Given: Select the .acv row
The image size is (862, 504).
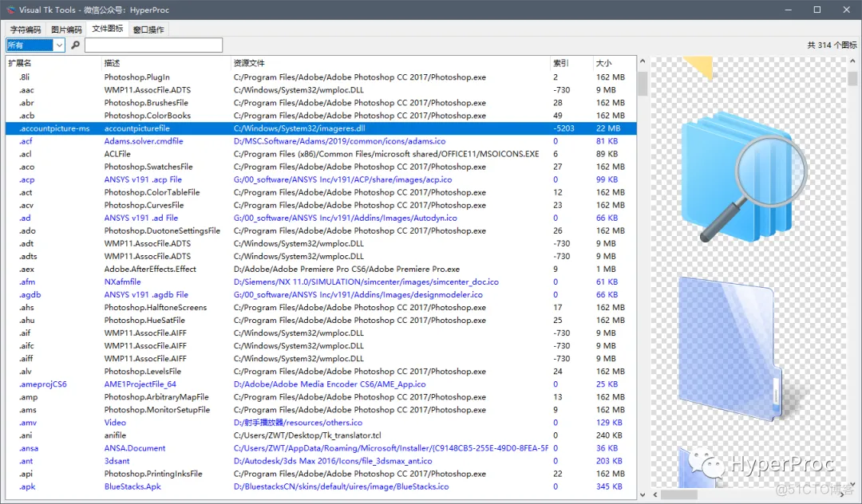Looking at the screenshot, I should [321, 205].
